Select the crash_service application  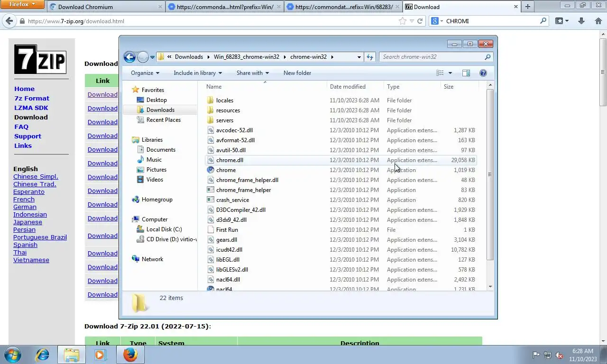[x=232, y=200]
